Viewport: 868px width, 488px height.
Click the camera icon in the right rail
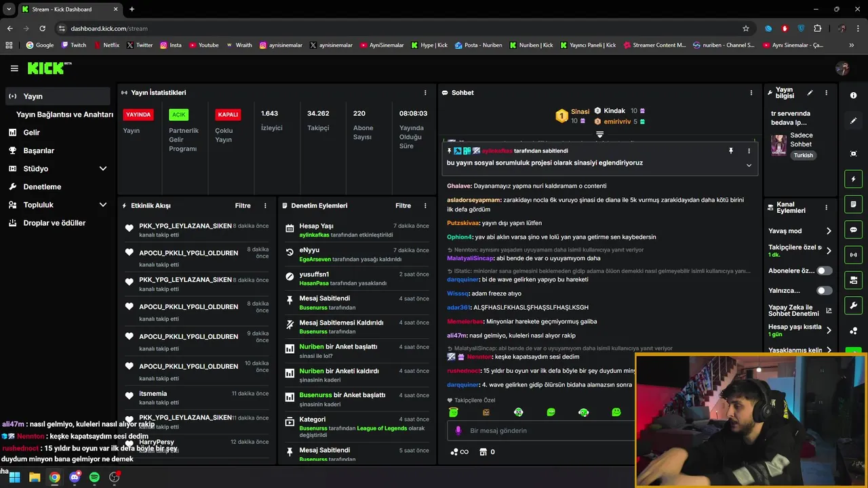853,280
